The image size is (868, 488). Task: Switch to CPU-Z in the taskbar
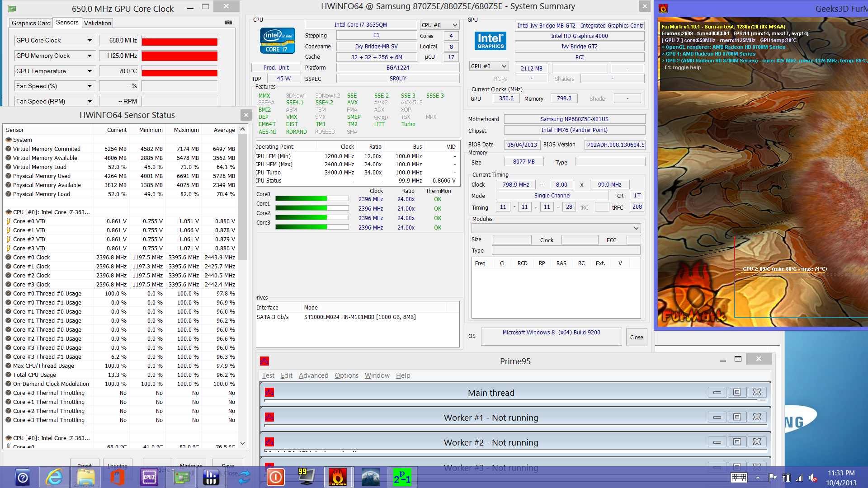tap(149, 478)
